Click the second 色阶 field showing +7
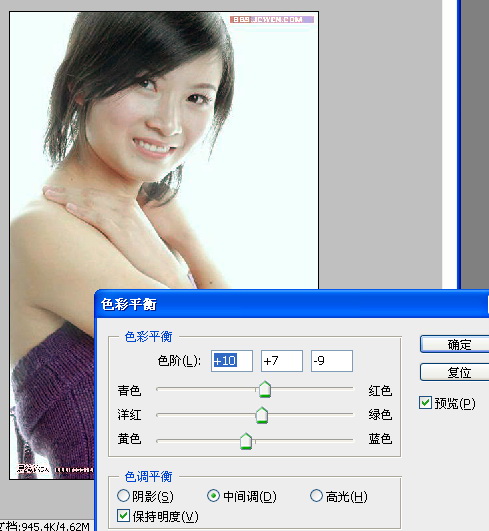This screenshot has height=531, width=489. click(282, 361)
